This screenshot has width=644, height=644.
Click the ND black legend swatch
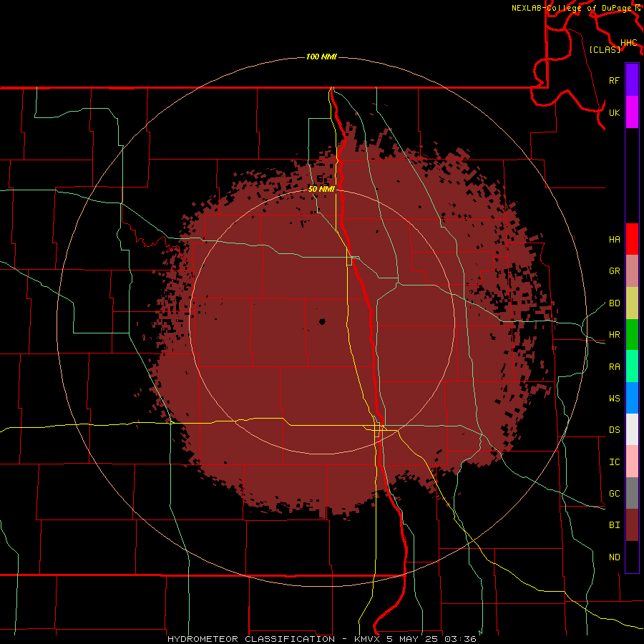point(632,557)
